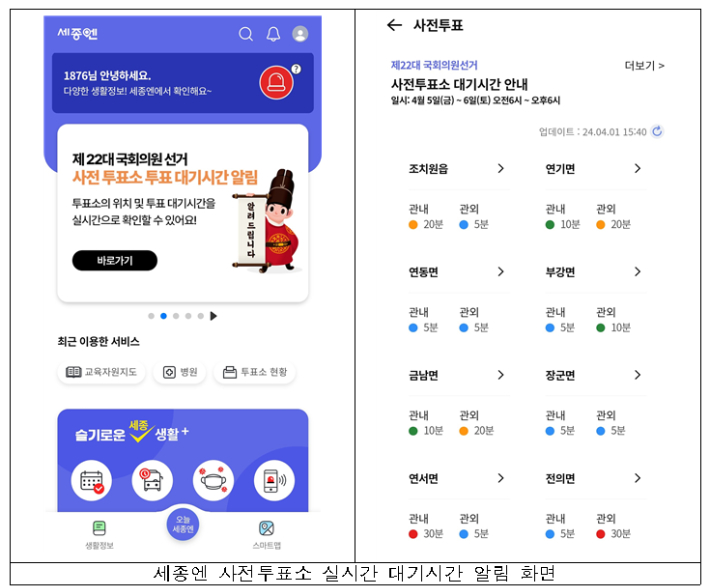This screenshot has width=710, height=588.
Task: Click 연기면 관내 green status dot
Action: 550,225
